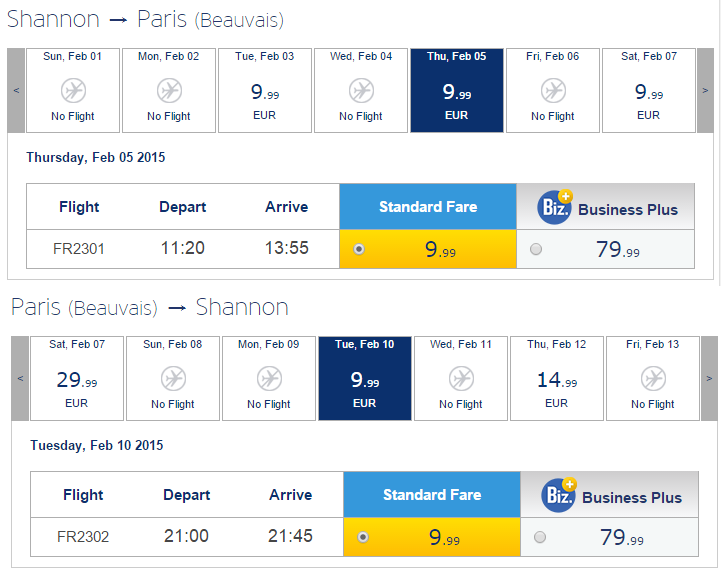This screenshot has width=721, height=568.
Task: Click the yellow 9.99 standard fare cell for FR2301
Action: pos(428,249)
